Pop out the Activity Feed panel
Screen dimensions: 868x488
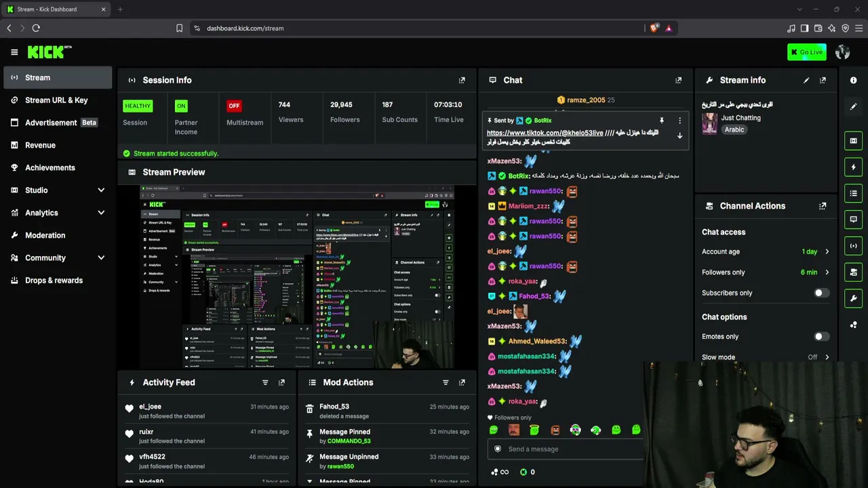[x=281, y=382]
